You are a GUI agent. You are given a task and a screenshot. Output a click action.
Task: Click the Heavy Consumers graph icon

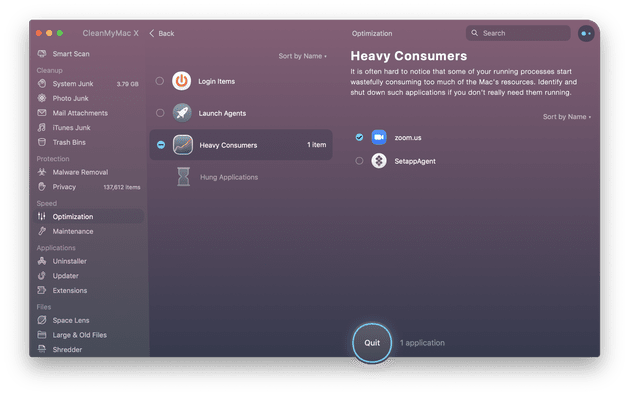tap(183, 145)
